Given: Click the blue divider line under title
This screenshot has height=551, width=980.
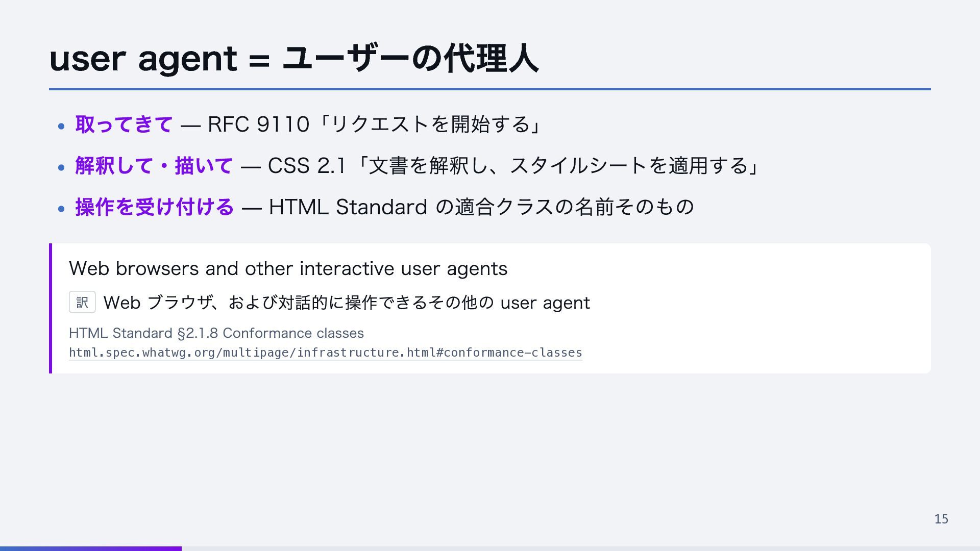Looking at the screenshot, I should point(490,89).
